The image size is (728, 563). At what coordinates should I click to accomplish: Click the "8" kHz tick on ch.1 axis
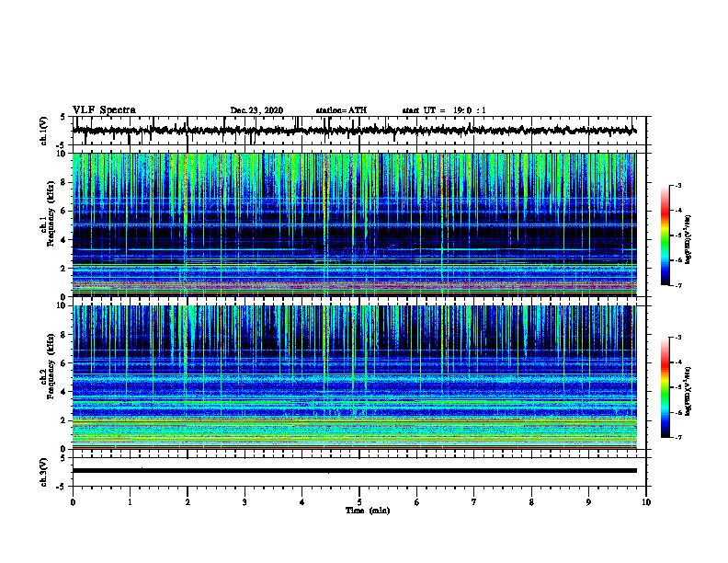63,182
